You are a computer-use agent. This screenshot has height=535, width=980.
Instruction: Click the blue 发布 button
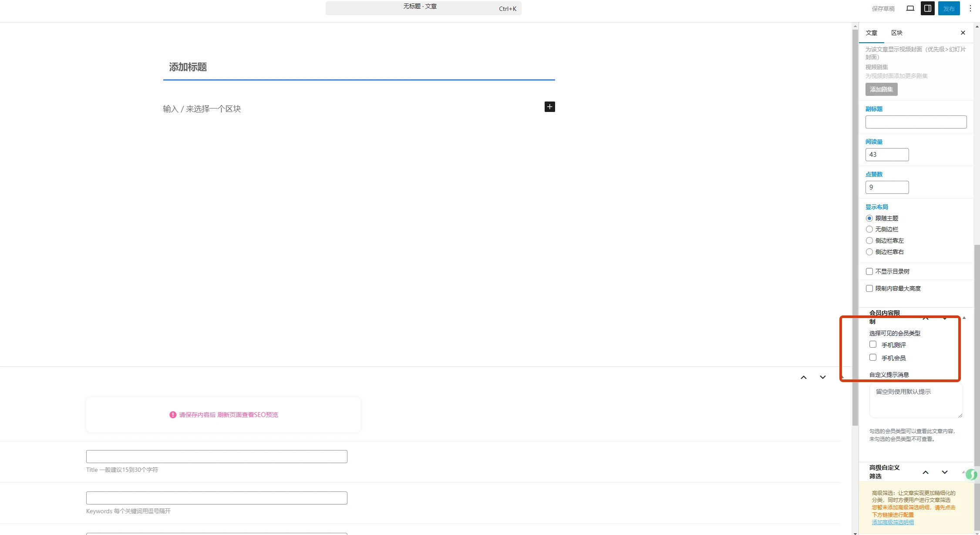pos(948,8)
